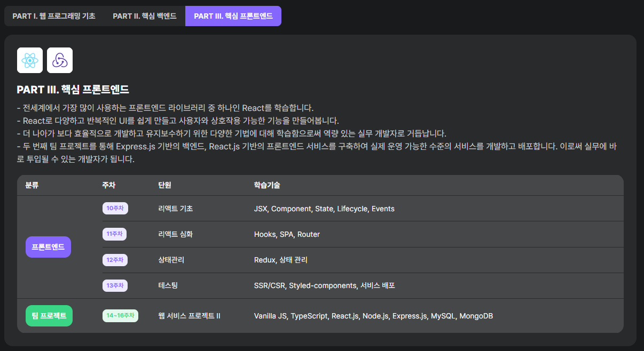This screenshot has height=351, width=644.
Task: Click the line starting with React로 다양하고
Action: point(178,121)
